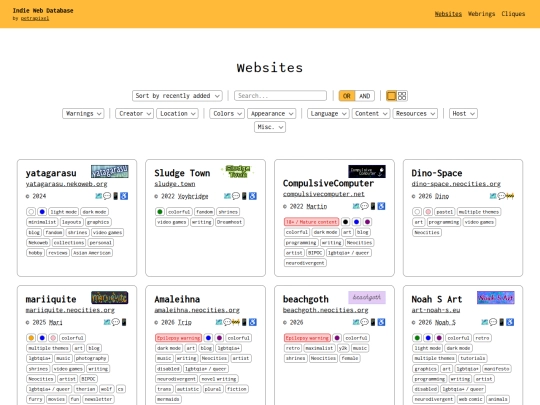The height and width of the screenshot is (405, 540).
Task: Click the speech bubble icon on CompulsiveComputer card
Action: pyautogui.click(x=364, y=206)
